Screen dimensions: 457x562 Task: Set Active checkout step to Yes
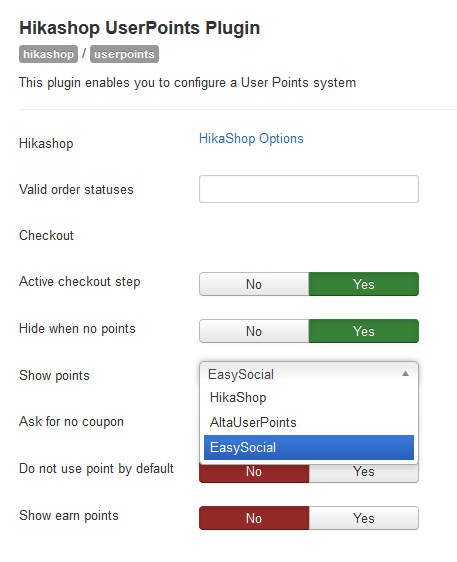point(363,284)
